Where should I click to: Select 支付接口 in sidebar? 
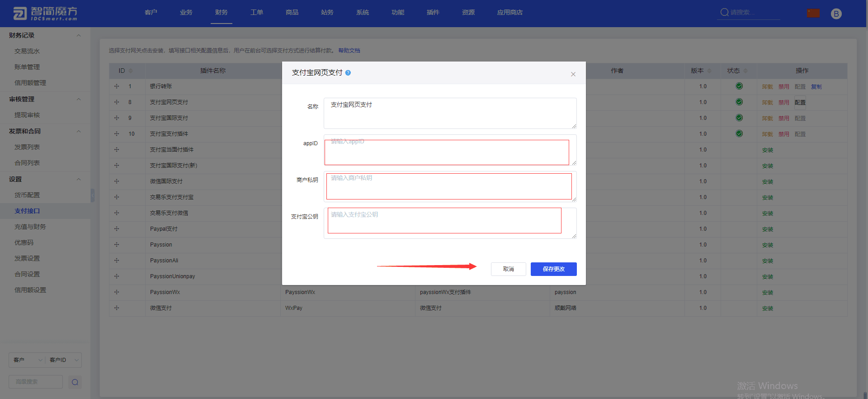[27, 211]
